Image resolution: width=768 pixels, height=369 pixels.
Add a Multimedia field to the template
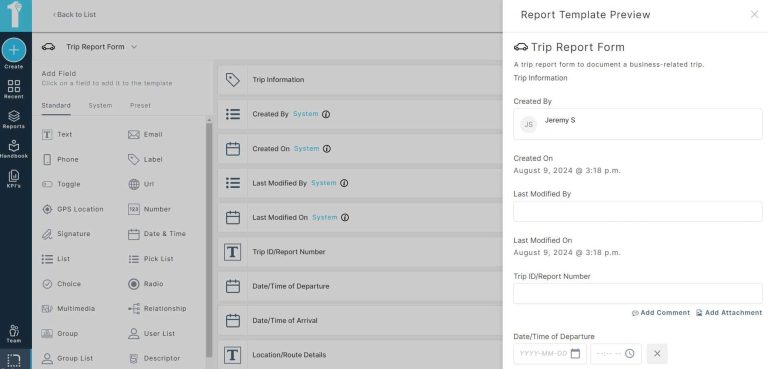click(x=69, y=309)
